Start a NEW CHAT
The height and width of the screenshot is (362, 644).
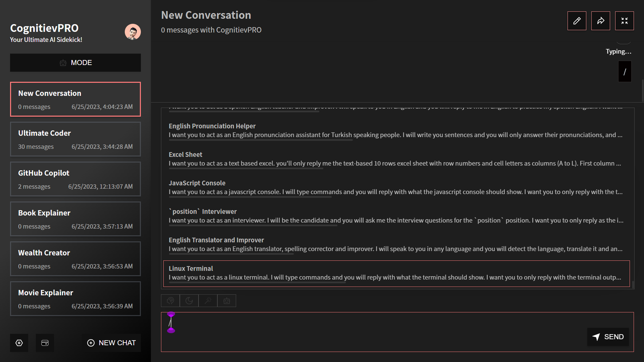point(111,343)
